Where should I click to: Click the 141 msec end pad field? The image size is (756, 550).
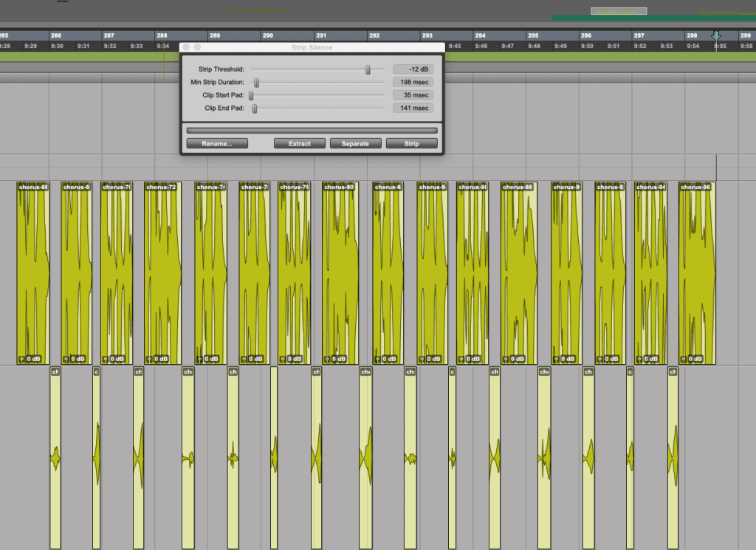(x=413, y=108)
